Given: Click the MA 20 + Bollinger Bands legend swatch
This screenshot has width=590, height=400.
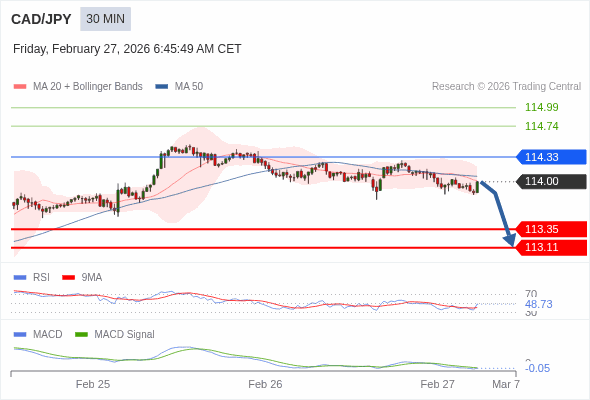Looking at the screenshot, I should pos(20,87).
